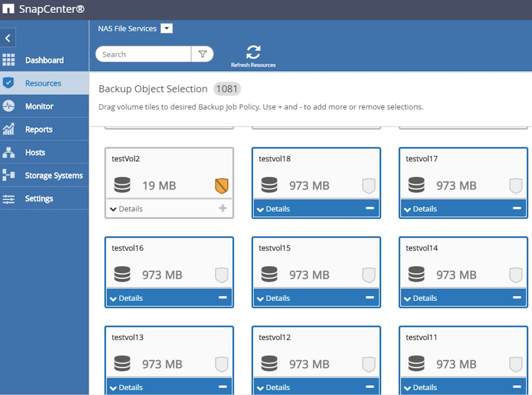Open Reports in the sidebar

[x=44, y=129]
